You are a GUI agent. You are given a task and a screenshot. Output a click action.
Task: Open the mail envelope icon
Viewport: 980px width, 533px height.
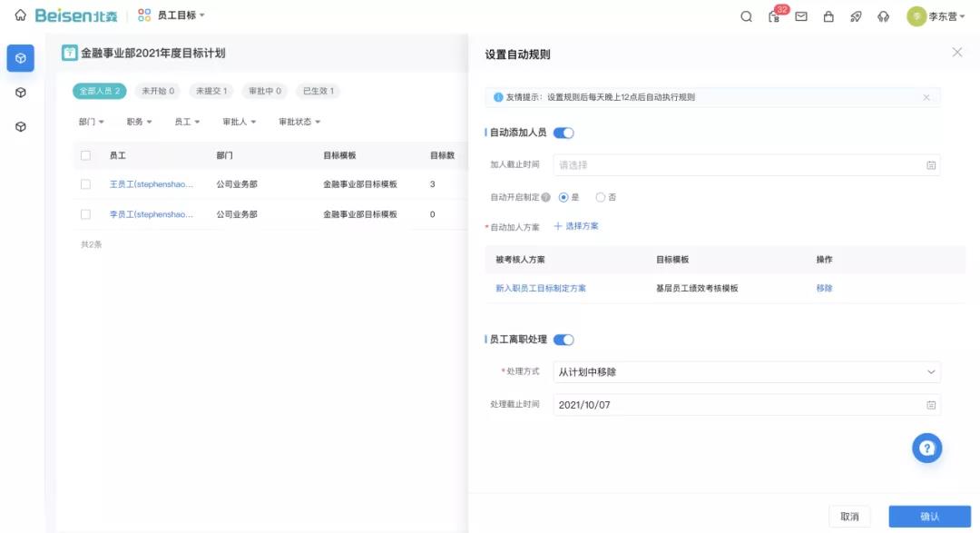point(802,15)
